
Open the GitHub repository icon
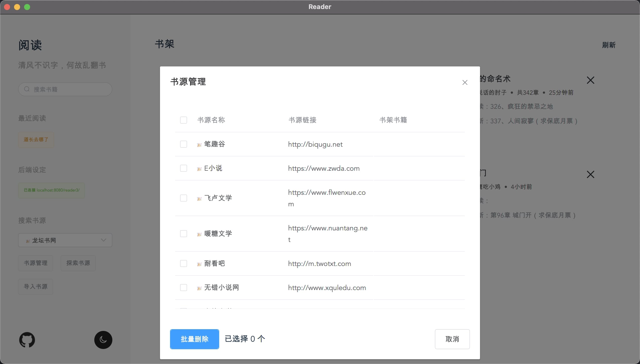(27, 340)
